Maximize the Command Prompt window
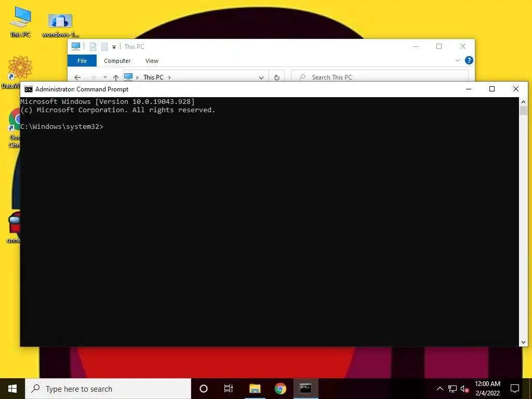The height and width of the screenshot is (399, 532). tap(492, 89)
